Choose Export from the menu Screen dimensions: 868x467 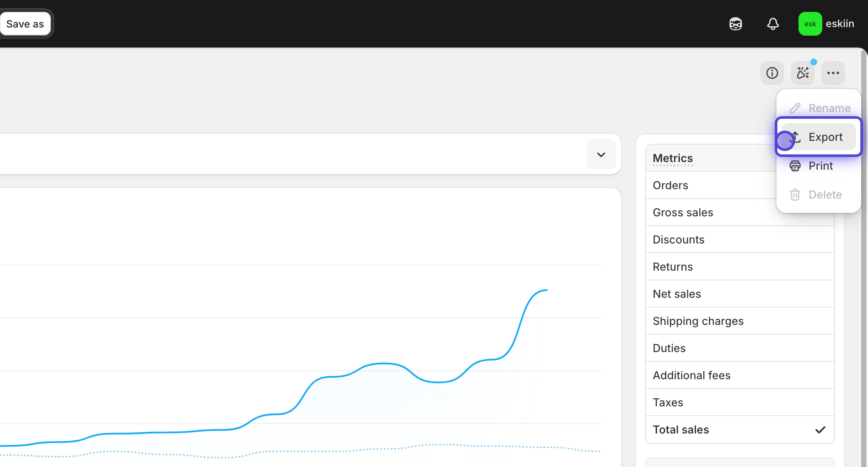pyautogui.click(x=819, y=137)
